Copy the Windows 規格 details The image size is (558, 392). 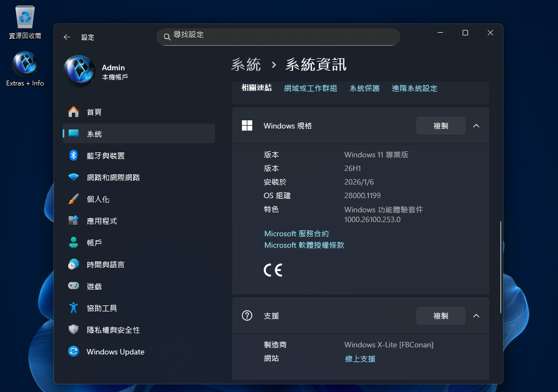pyautogui.click(x=440, y=126)
